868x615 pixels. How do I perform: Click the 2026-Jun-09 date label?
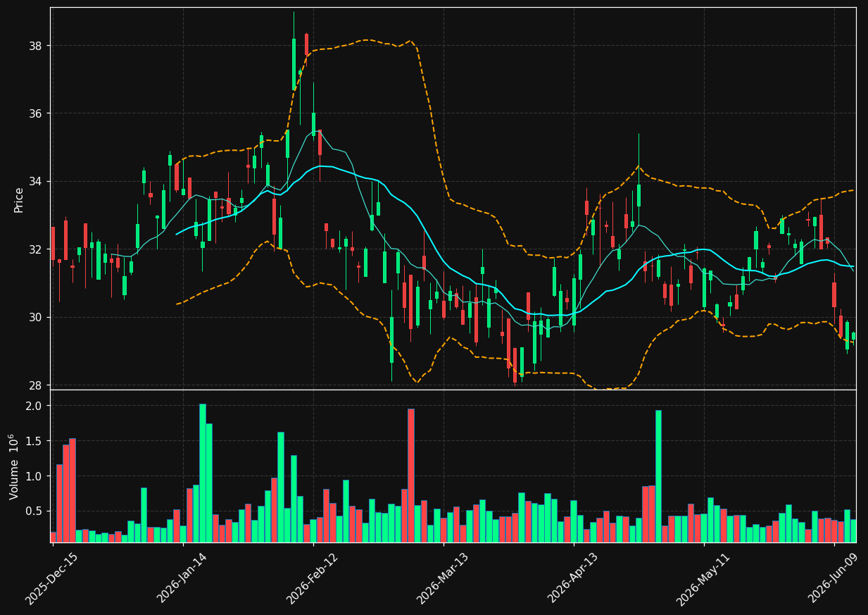[x=834, y=579]
